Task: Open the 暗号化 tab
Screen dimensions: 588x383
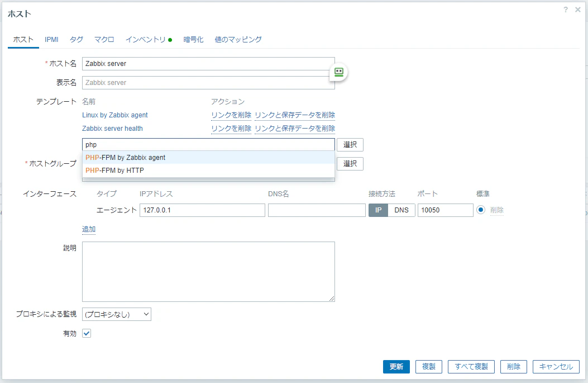Action: coord(193,40)
